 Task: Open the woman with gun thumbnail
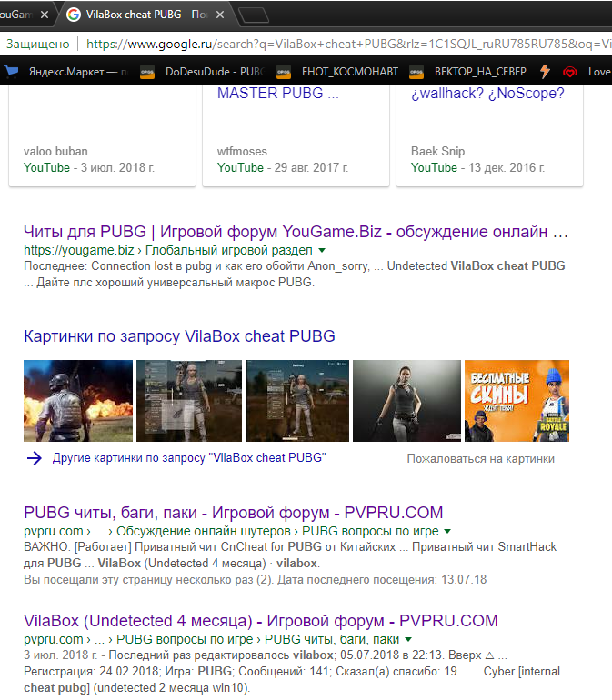point(407,401)
